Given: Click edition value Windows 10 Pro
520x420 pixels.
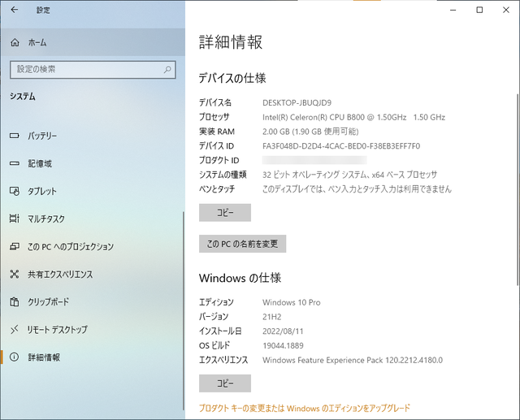Looking at the screenshot, I should point(292,302).
